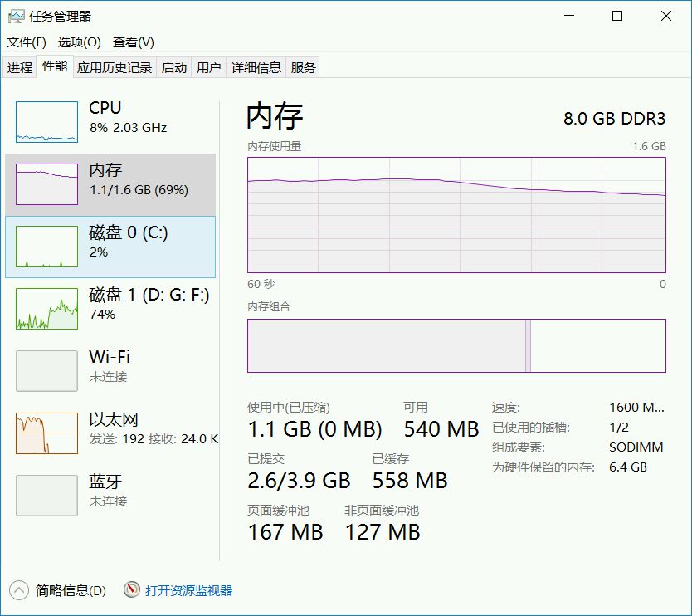Click the 内存组合 memory composition bar

456,345
